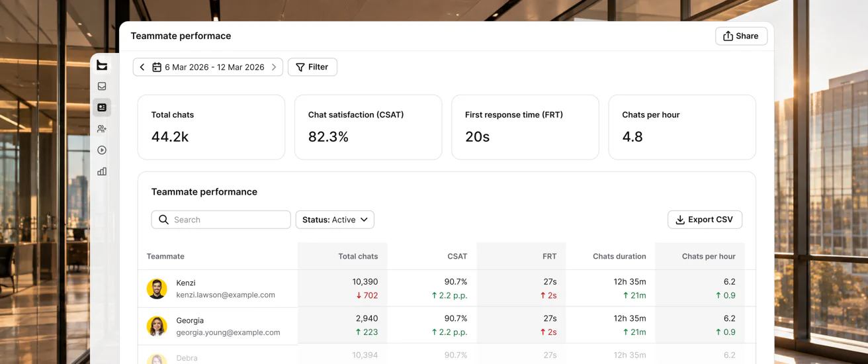Sort by the FRT column header
The image size is (868, 364).
[x=549, y=256]
